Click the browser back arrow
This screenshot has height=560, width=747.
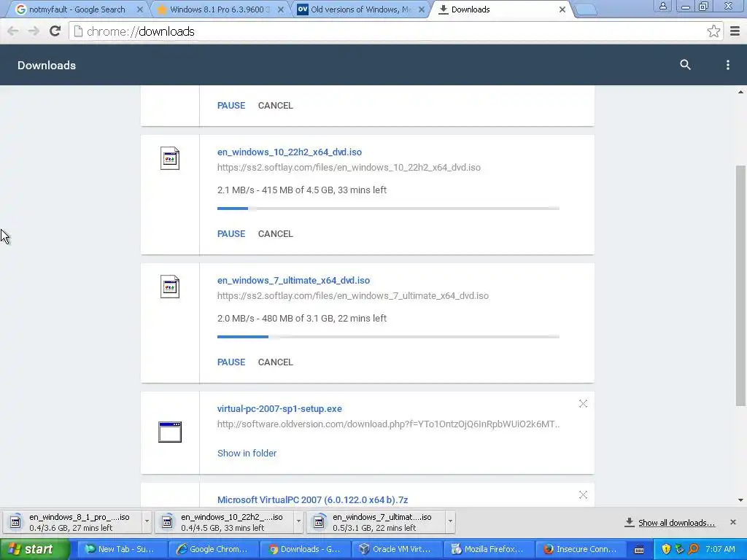pyautogui.click(x=13, y=31)
